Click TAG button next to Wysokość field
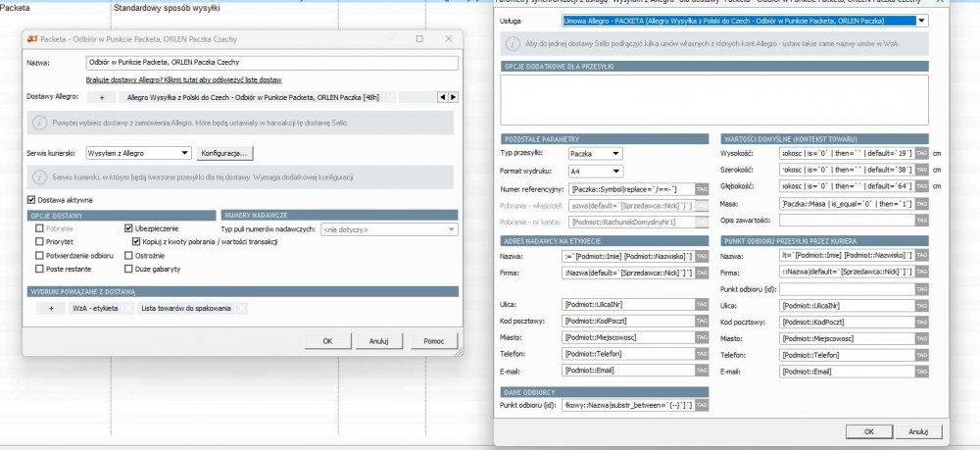 (x=921, y=153)
